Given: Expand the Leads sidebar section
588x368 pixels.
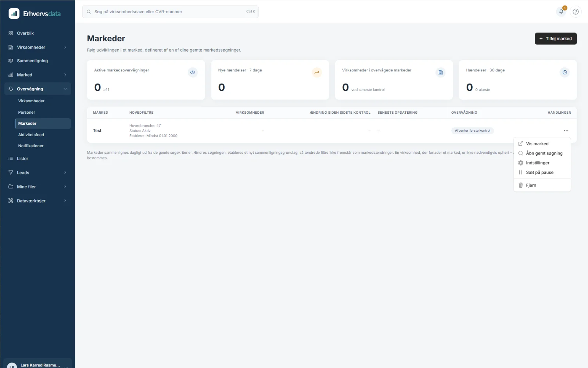Looking at the screenshot, I should click(x=37, y=172).
